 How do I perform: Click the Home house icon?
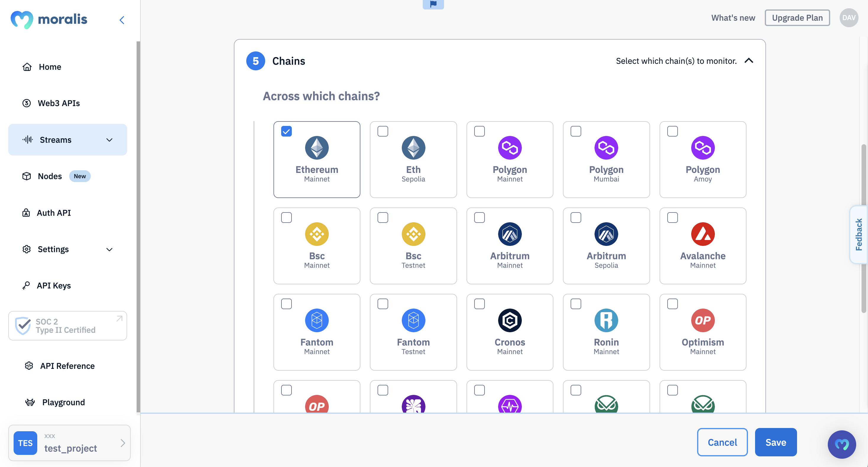tap(27, 67)
